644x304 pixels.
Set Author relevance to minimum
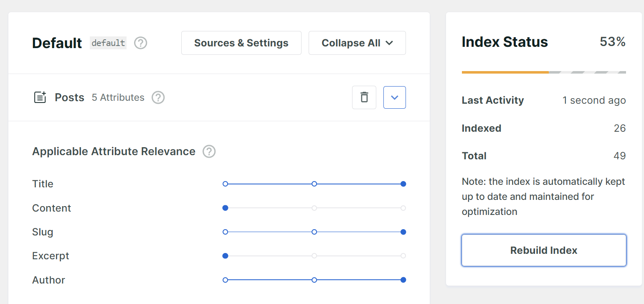(x=226, y=280)
